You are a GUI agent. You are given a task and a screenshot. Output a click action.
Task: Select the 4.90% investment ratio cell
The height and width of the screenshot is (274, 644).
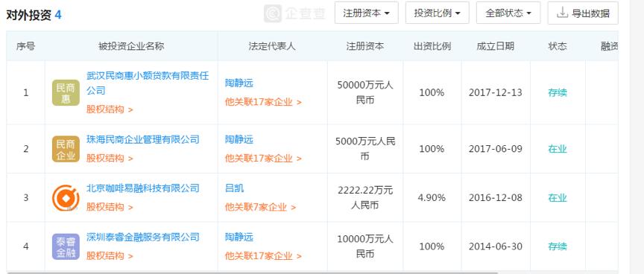pos(432,198)
